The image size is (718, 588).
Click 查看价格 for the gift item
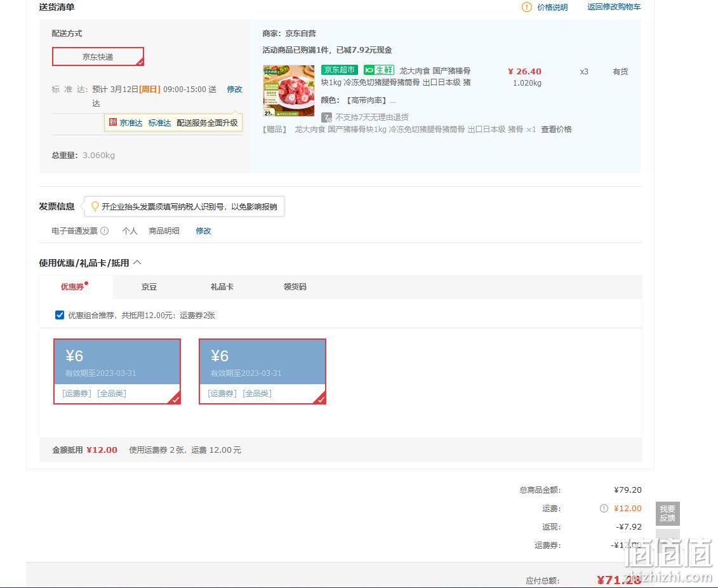coord(556,129)
